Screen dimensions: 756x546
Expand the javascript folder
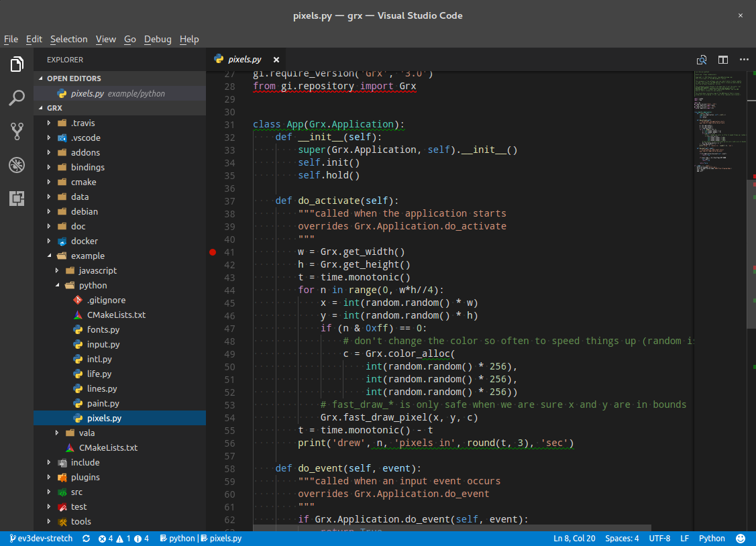pyautogui.click(x=57, y=270)
